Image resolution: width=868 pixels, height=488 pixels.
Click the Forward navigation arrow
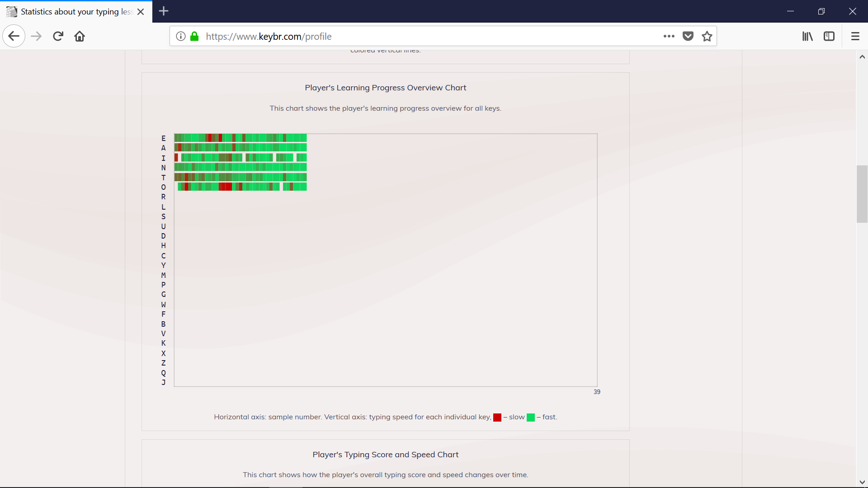click(x=36, y=36)
